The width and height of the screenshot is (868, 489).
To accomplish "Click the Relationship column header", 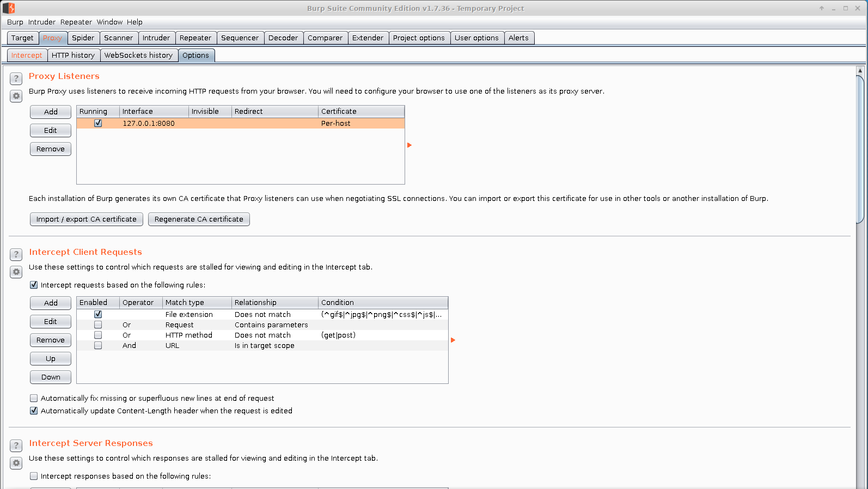I will point(275,303).
